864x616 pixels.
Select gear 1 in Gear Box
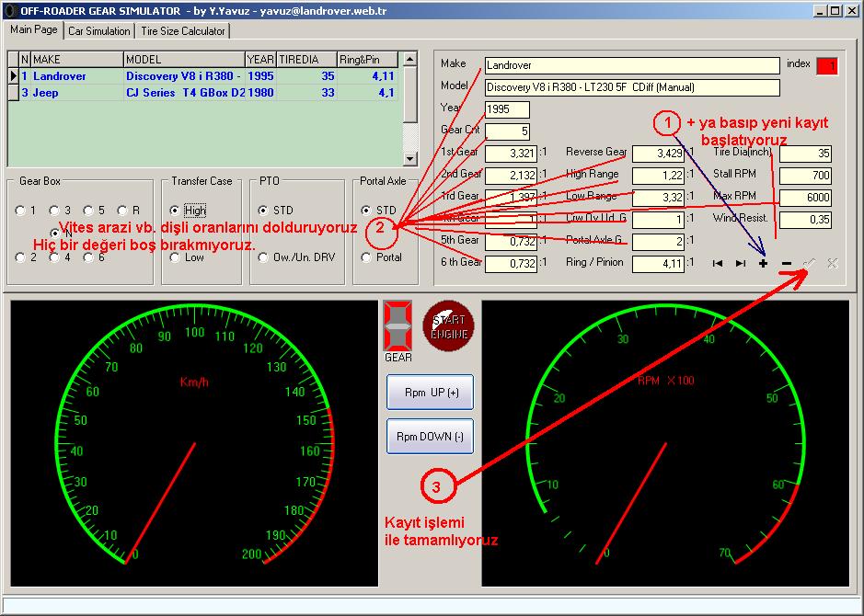(x=21, y=211)
